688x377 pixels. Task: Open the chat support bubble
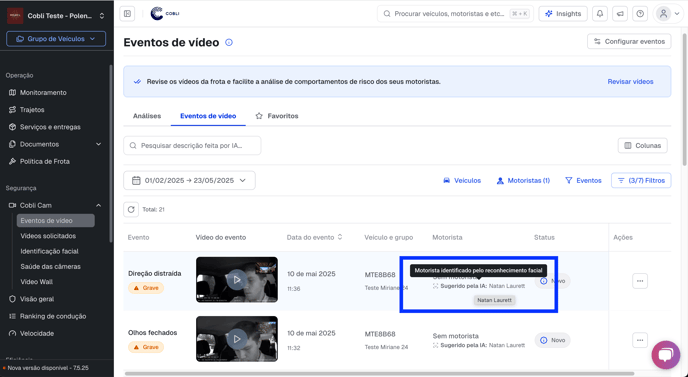click(x=666, y=355)
